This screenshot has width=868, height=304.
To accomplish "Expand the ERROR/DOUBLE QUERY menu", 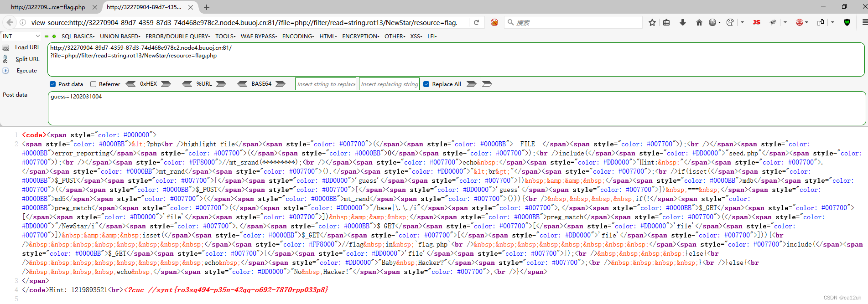I will point(178,36).
